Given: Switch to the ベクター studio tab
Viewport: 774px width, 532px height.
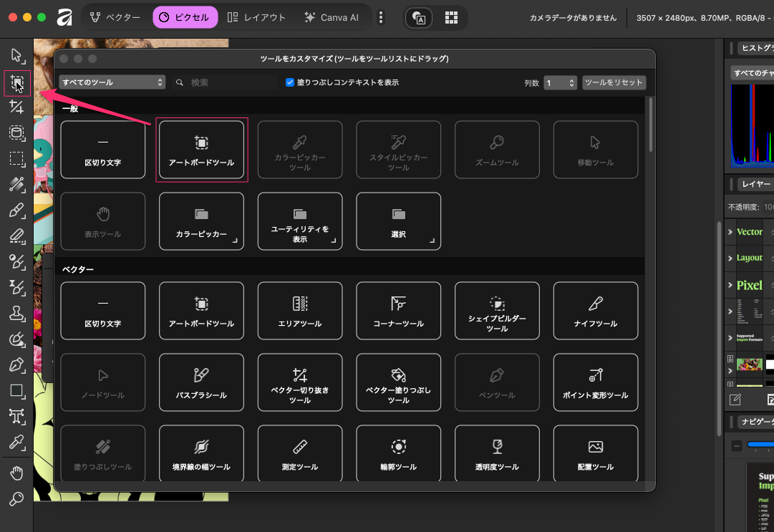Looking at the screenshot, I should tap(115, 18).
